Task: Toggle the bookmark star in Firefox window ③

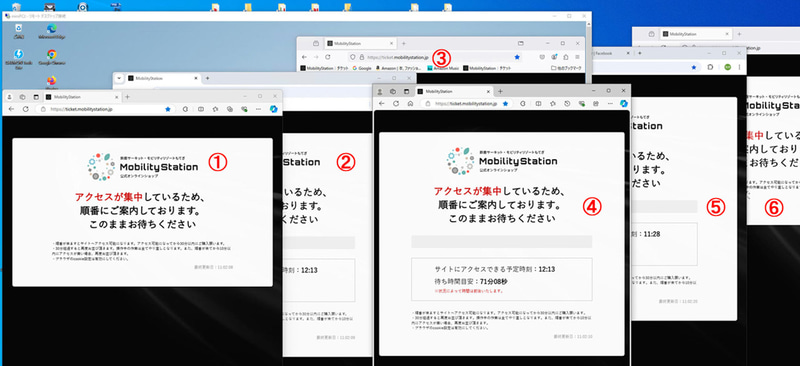Action: pos(517,57)
